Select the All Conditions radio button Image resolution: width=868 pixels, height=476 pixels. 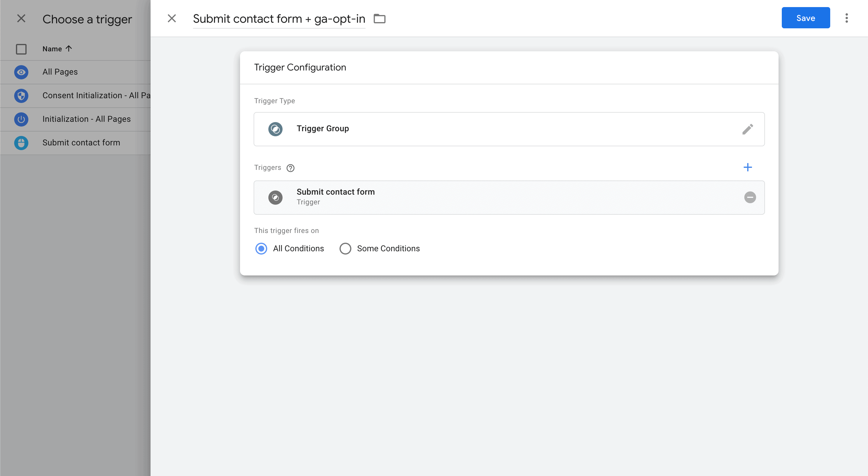pyautogui.click(x=261, y=248)
